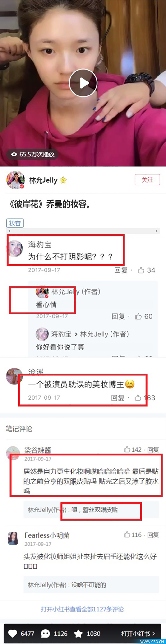Select the 妆容 tag
Screen dimensions: 166x644
(x=15, y=223)
